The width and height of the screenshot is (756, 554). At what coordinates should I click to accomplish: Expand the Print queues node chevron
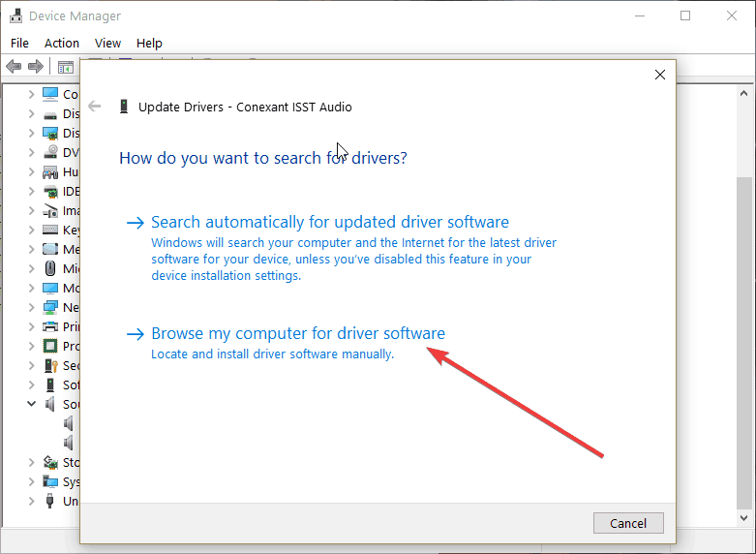(x=31, y=326)
